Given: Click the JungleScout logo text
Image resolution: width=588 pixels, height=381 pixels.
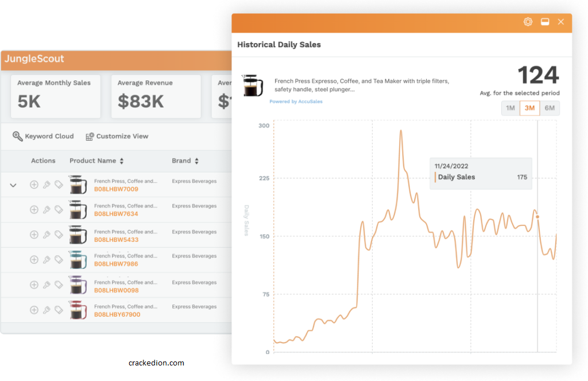Looking at the screenshot, I should pyautogui.click(x=34, y=59).
